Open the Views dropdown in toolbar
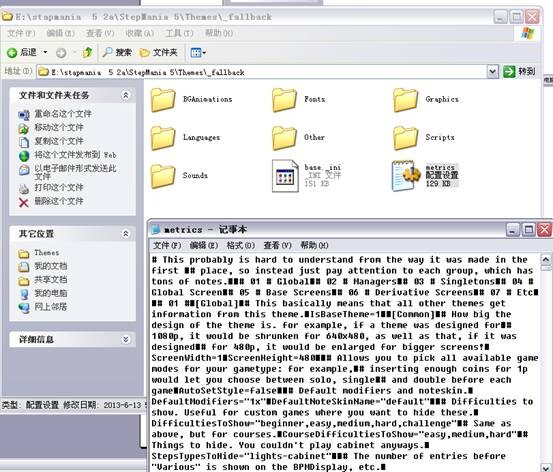 tap(198, 53)
